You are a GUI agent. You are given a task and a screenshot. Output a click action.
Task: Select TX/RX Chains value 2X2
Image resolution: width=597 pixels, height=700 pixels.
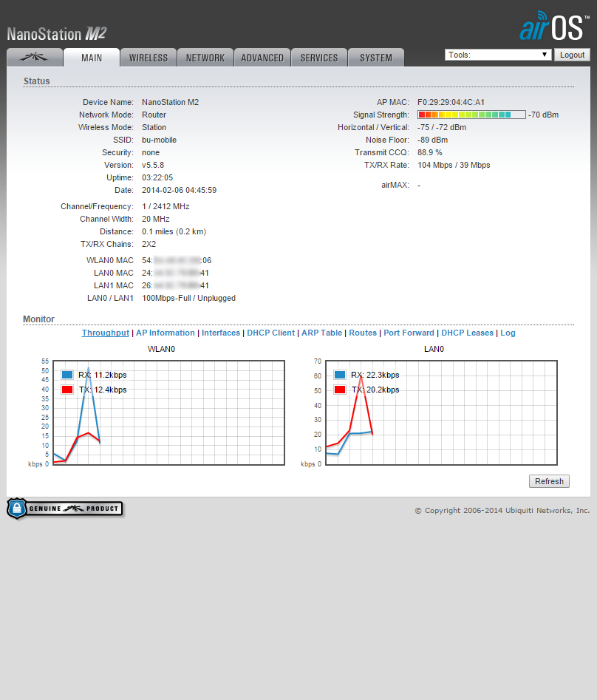[x=149, y=244]
